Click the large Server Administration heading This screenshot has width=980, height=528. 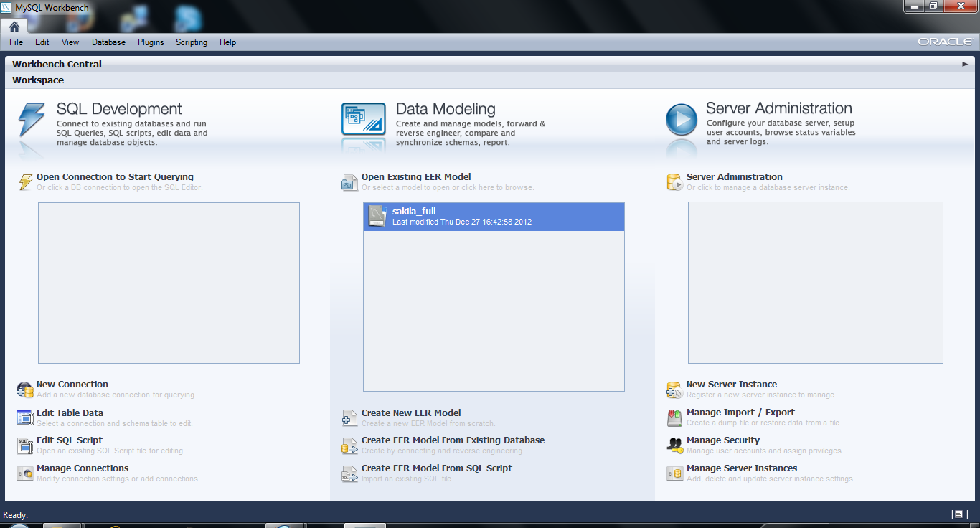[x=779, y=108]
